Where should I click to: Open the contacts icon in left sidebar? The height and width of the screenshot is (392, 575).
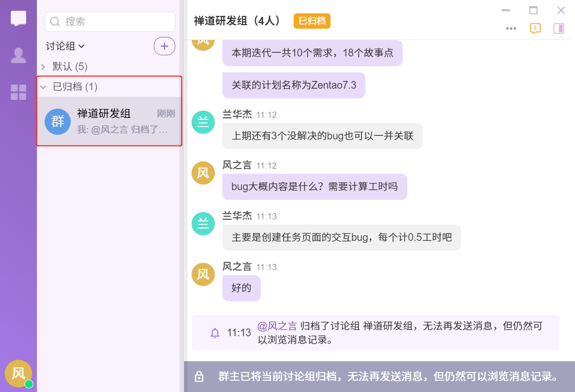18,55
